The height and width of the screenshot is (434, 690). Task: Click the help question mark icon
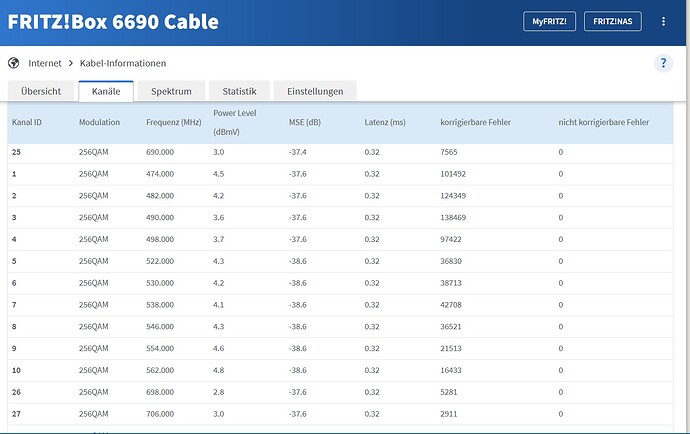click(x=663, y=63)
